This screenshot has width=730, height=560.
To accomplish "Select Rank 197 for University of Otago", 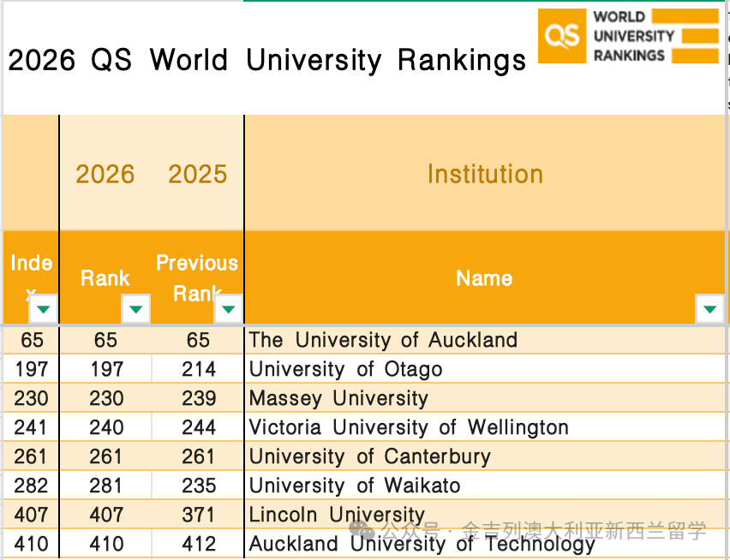I will click(105, 369).
